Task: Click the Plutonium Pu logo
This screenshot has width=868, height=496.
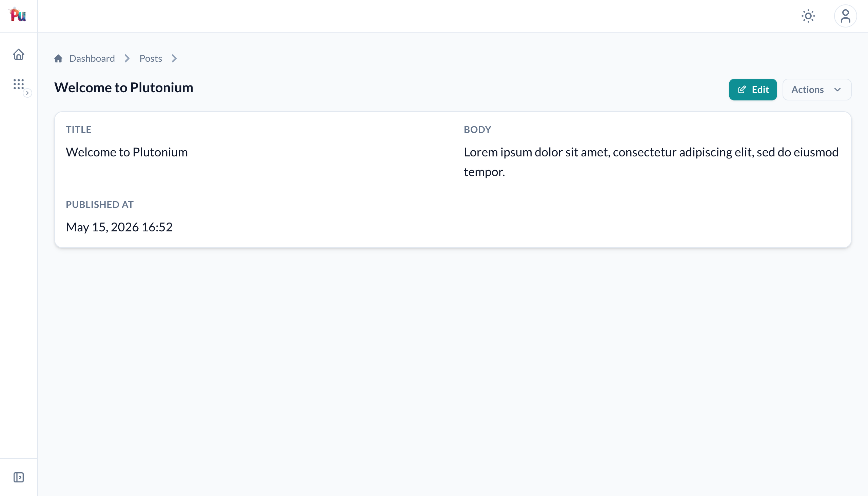Action: click(18, 15)
